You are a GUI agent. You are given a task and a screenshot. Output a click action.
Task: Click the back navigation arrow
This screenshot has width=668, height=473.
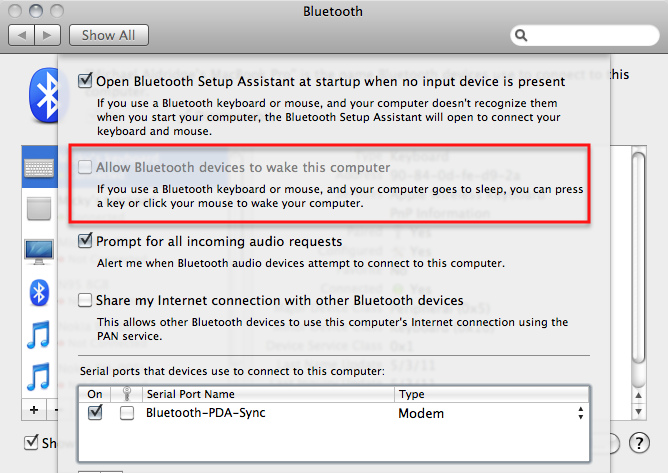(x=22, y=35)
